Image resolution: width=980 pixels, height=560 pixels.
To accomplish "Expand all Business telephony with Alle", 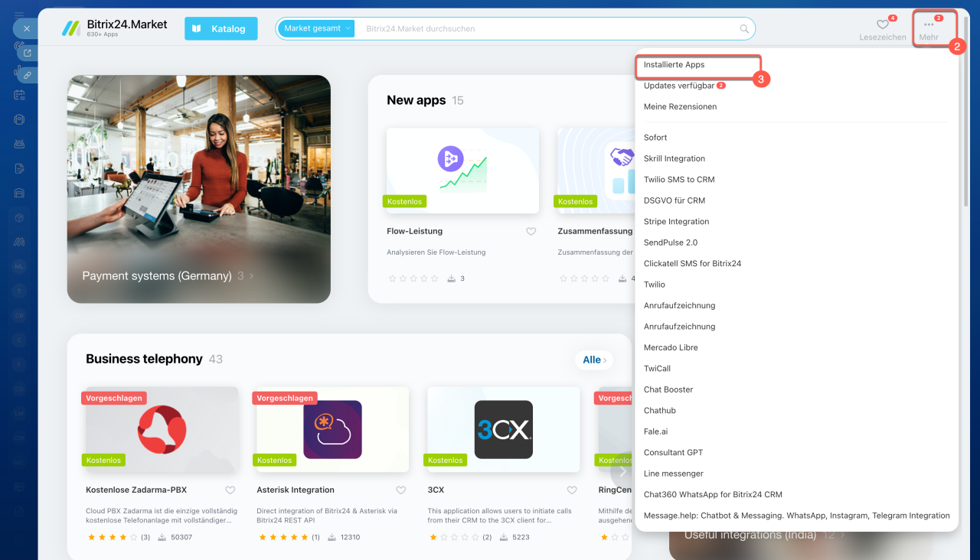I will pos(594,360).
